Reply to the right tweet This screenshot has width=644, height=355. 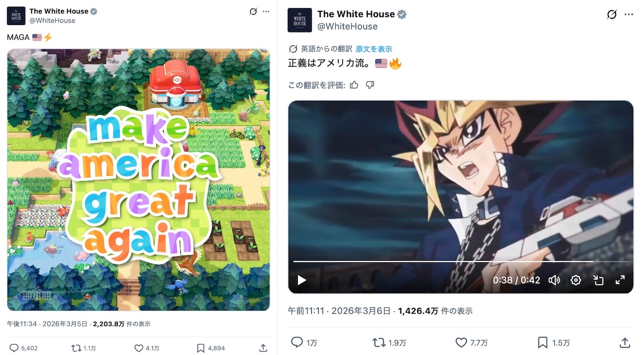click(297, 342)
